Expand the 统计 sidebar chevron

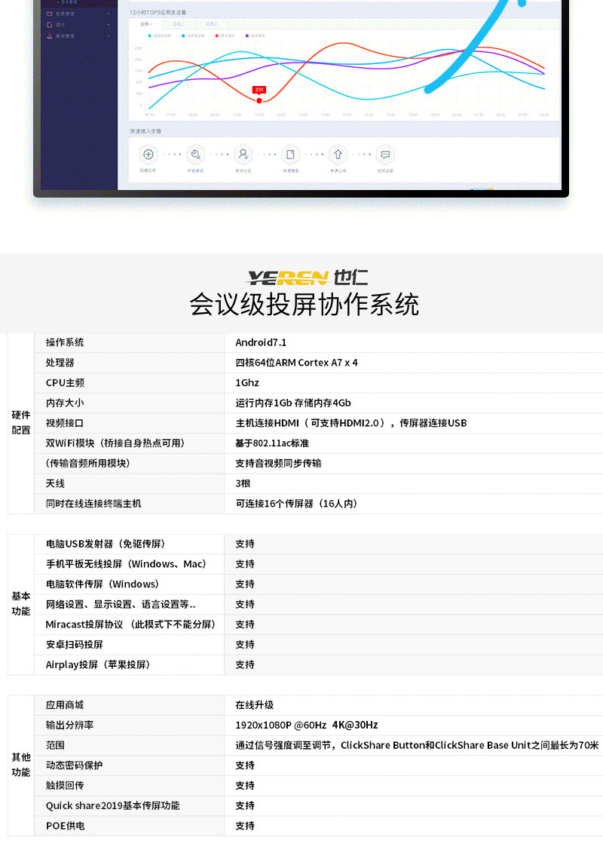(109, 24)
